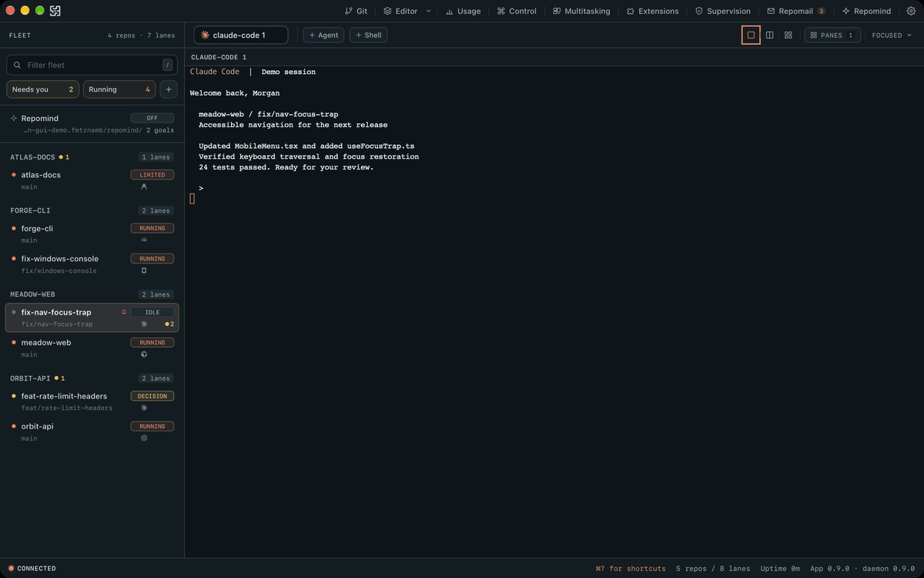The height and width of the screenshot is (578, 924).
Task: Toggle Repomind OFF switch
Action: click(152, 118)
